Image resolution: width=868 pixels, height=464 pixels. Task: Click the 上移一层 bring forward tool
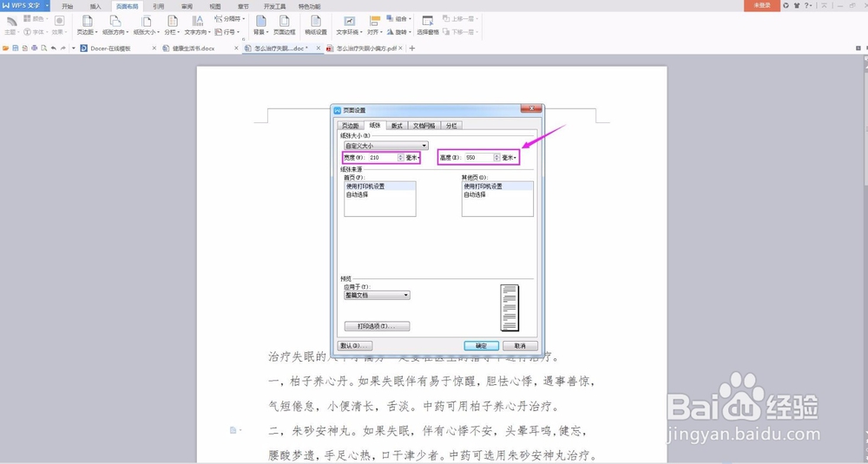pyautogui.click(x=461, y=19)
